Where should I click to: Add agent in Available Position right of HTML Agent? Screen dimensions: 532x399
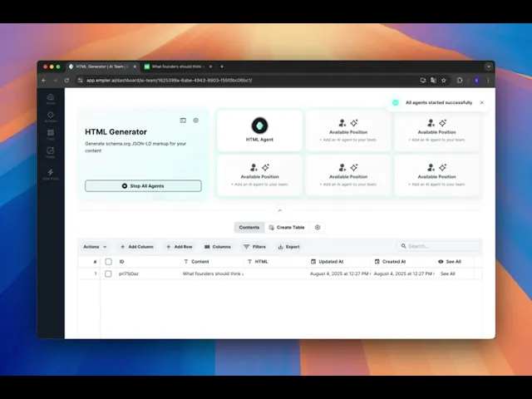tap(348, 131)
